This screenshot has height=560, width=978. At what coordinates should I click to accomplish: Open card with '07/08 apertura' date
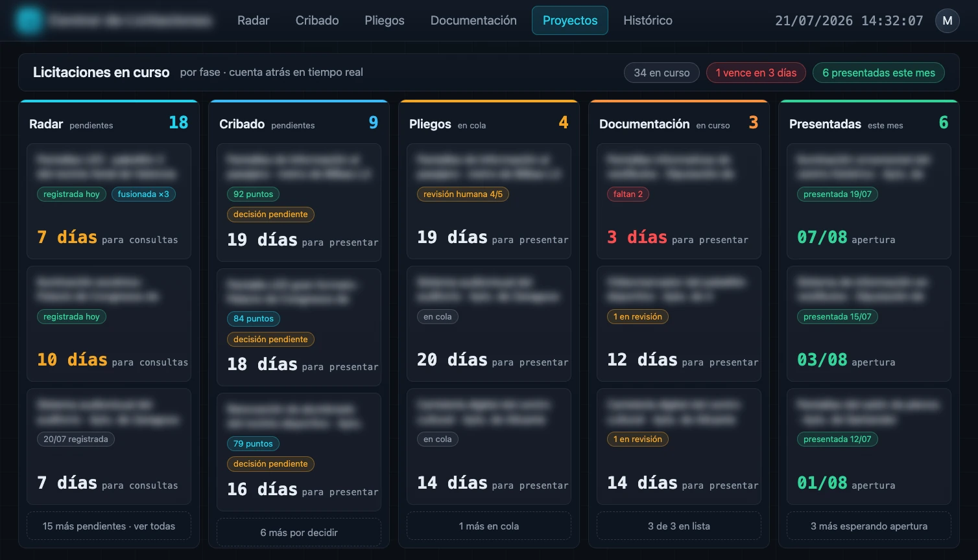(x=869, y=202)
